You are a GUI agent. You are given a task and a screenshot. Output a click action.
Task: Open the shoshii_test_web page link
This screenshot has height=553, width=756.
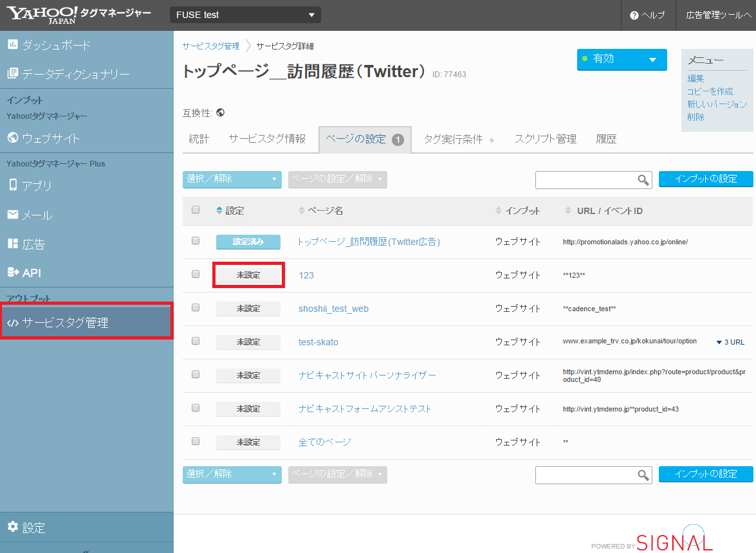[333, 309]
